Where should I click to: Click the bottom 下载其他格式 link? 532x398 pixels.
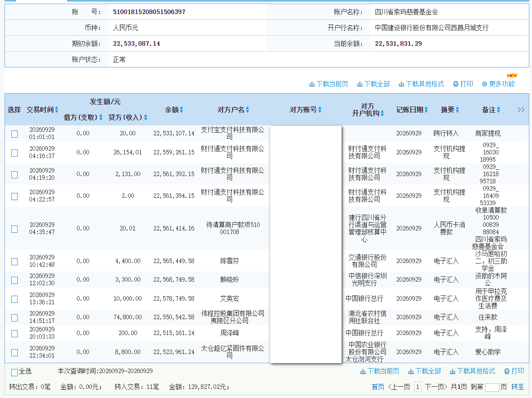[472, 371]
